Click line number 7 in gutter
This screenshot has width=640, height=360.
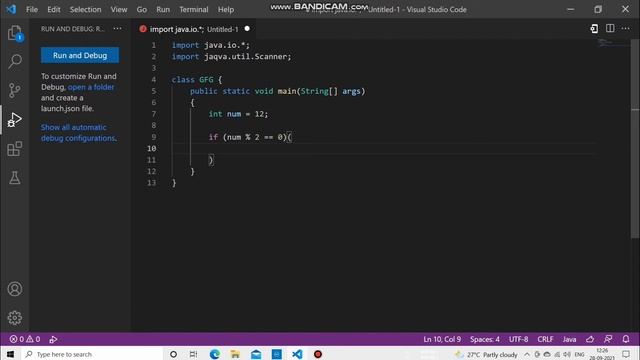154,114
